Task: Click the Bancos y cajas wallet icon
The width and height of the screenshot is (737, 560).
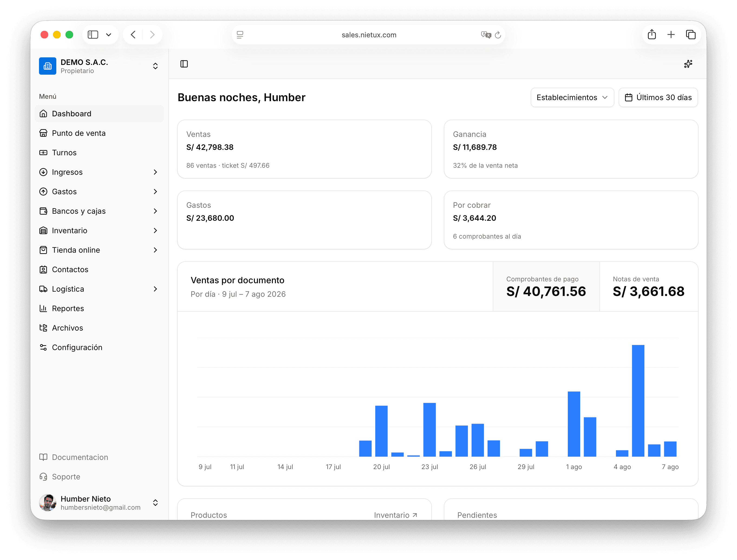Action: [43, 211]
